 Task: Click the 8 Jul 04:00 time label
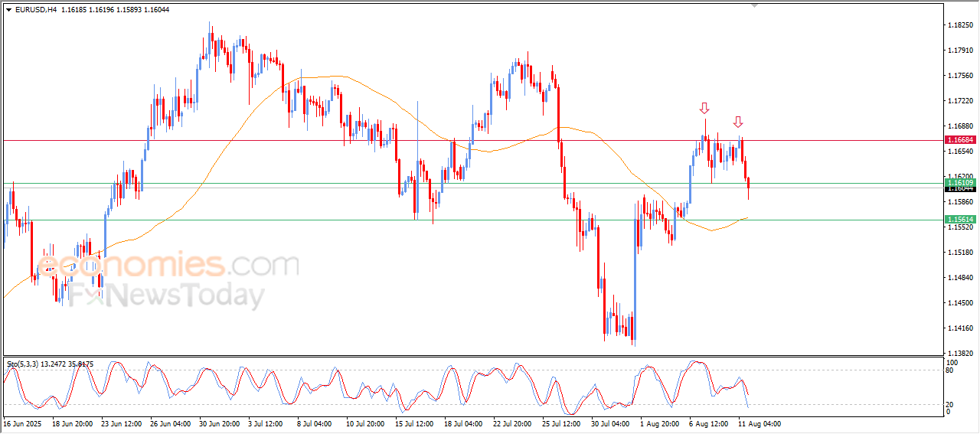pos(316,423)
